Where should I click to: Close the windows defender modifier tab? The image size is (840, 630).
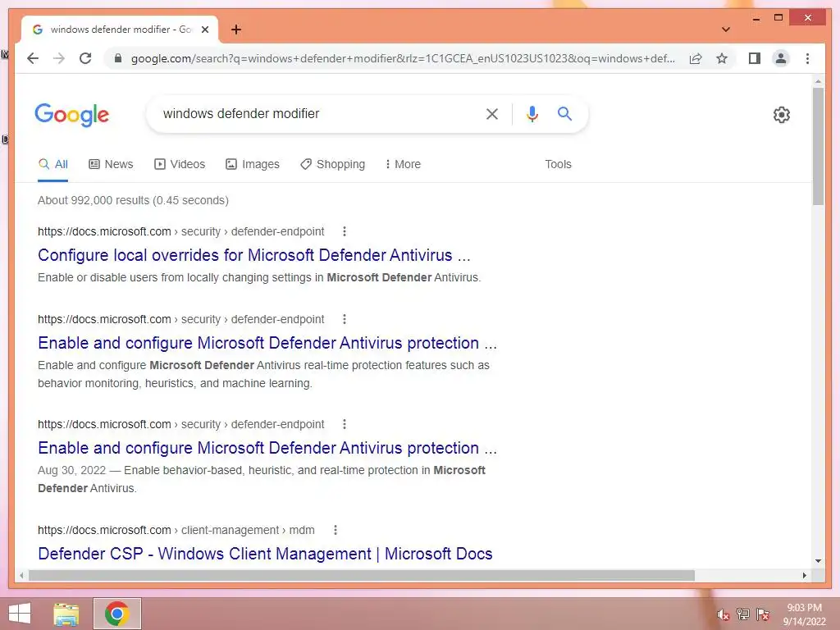coord(204,30)
